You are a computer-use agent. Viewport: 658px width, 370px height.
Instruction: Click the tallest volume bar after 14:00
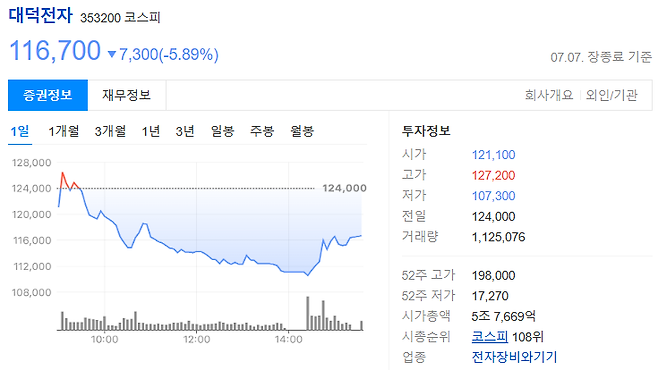pos(308,313)
